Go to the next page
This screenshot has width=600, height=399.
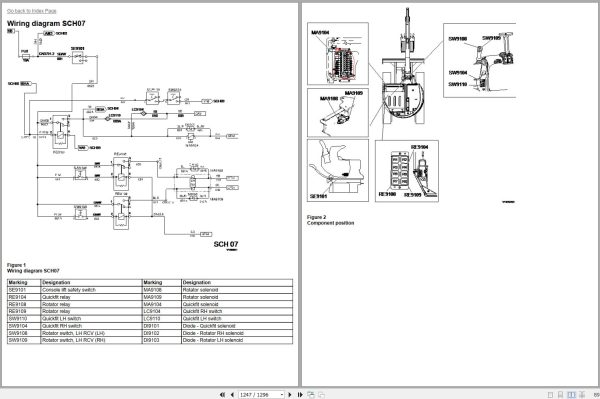coord(290,394)
